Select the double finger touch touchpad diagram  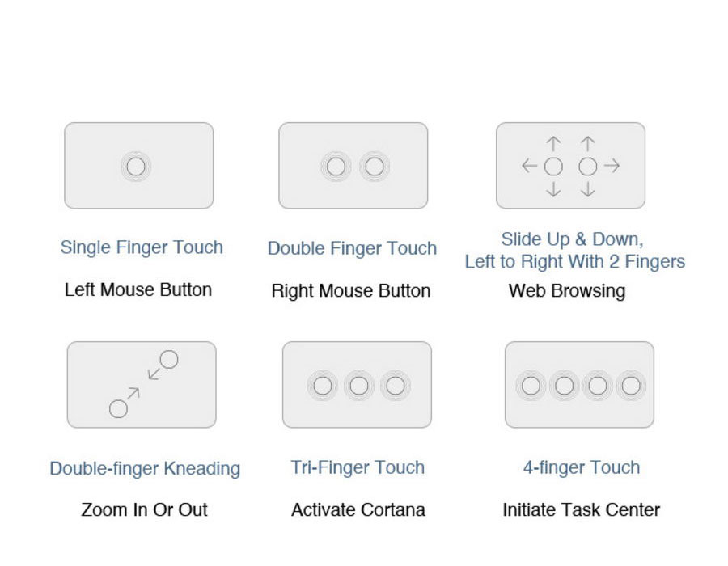pyautogui.click(x=353, y=166)
